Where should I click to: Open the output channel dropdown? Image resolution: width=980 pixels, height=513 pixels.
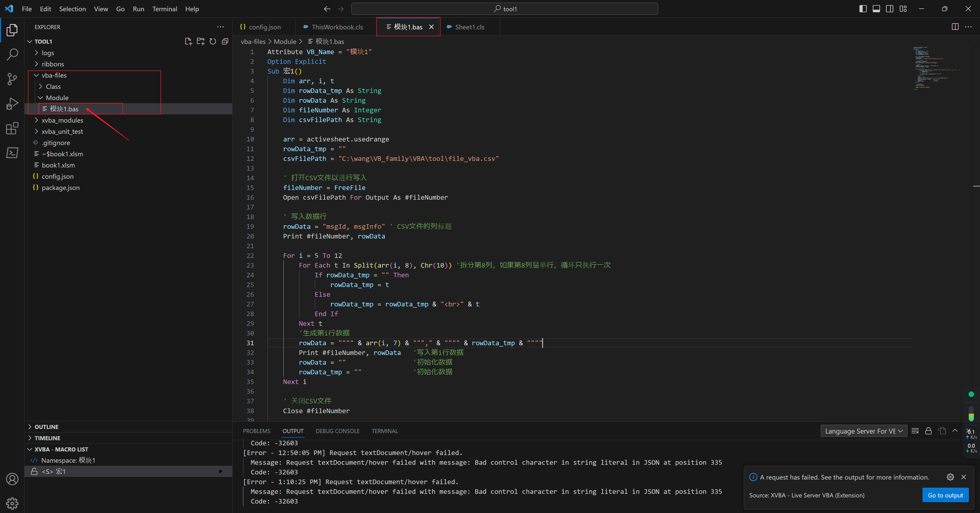point(864,431)
